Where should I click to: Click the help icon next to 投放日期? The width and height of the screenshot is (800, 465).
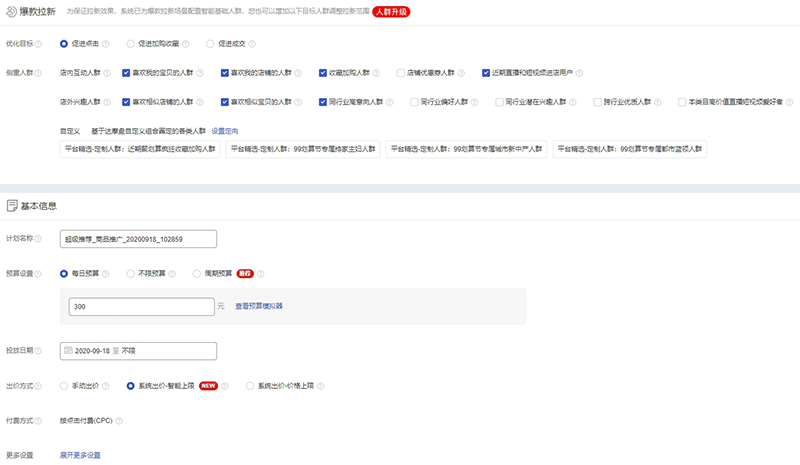[38, 351]
